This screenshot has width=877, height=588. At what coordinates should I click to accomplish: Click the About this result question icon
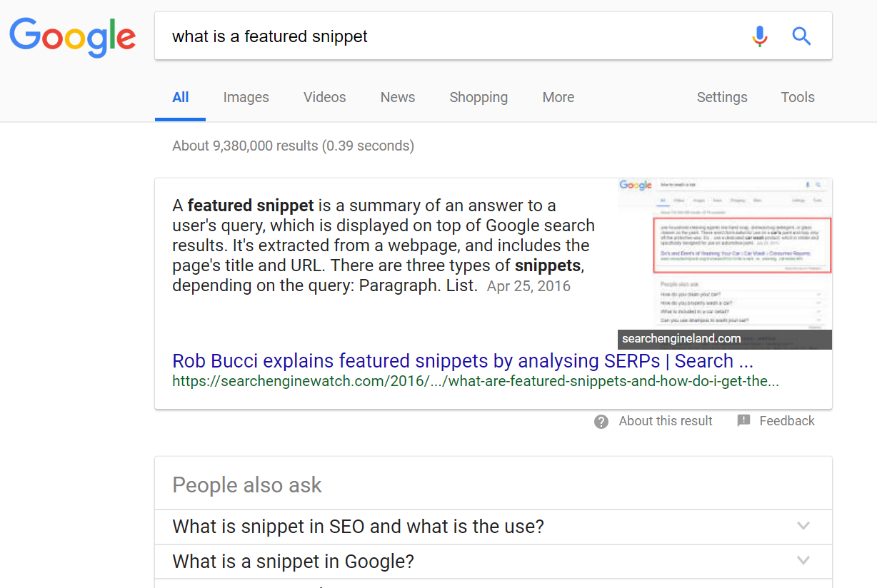(x=601, y=421)
